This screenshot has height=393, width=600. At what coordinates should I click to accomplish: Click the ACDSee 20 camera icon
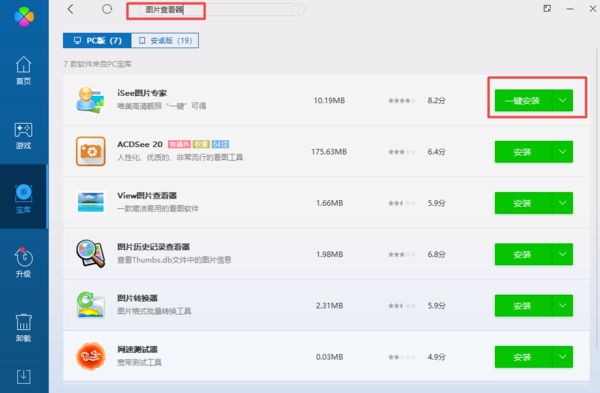click(x=90, y=152)
